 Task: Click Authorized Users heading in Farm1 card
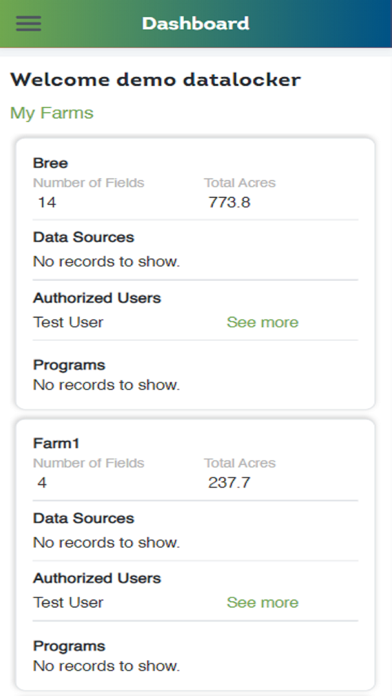97,578
